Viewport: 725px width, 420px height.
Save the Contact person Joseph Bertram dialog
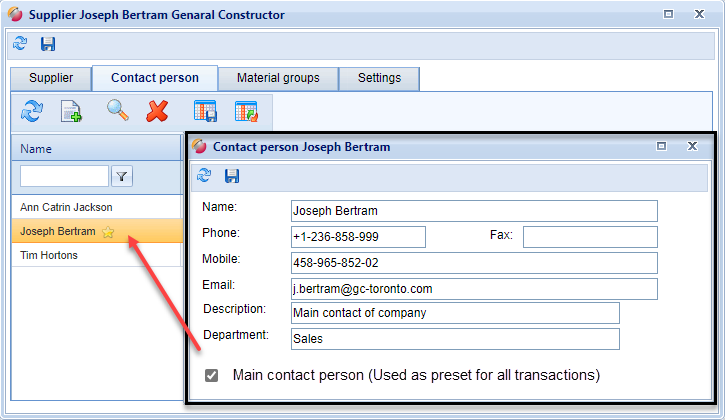232,176
